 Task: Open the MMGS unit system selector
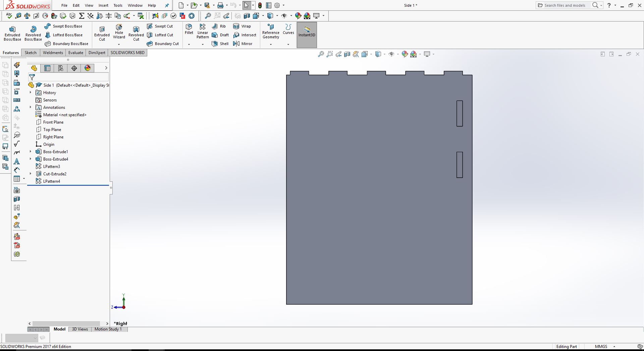(x=605, y=347)
